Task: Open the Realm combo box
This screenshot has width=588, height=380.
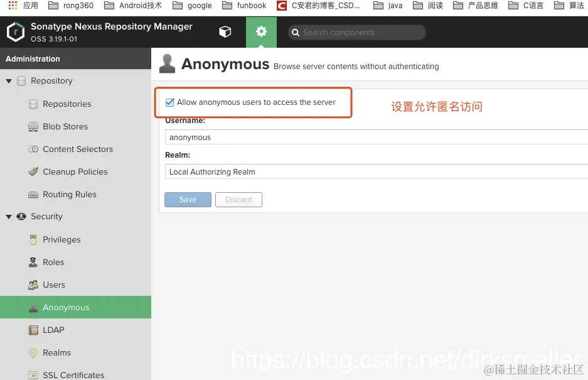Action: (x=376, y=171)
